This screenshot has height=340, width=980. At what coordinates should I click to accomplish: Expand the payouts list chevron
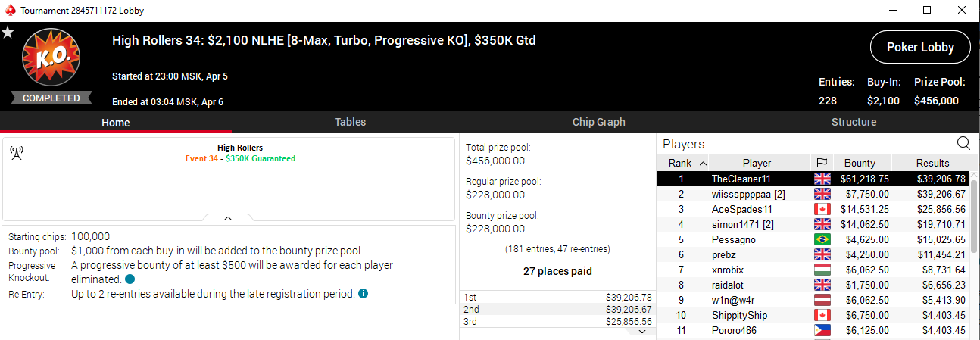(x=641, y=331)
